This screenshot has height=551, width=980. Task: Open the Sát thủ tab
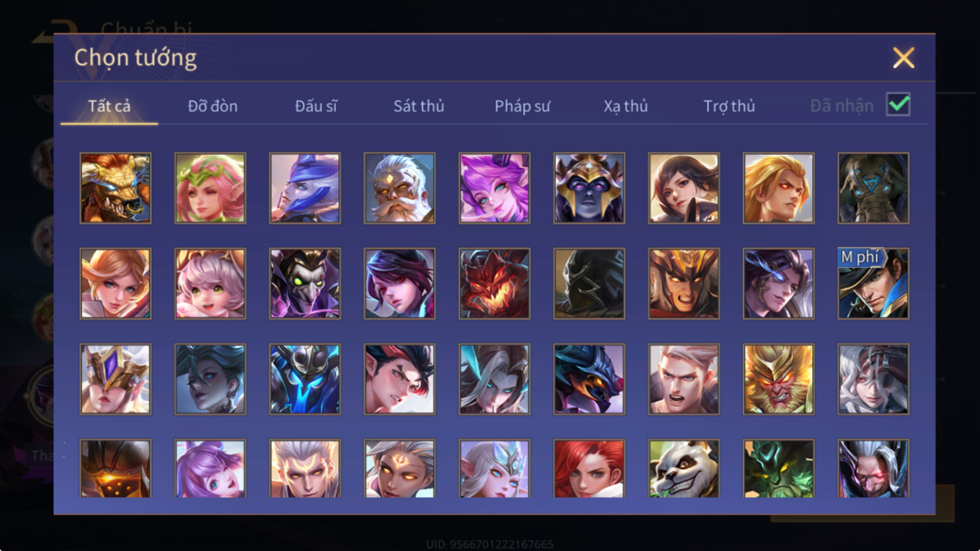(x=419, y=106)
